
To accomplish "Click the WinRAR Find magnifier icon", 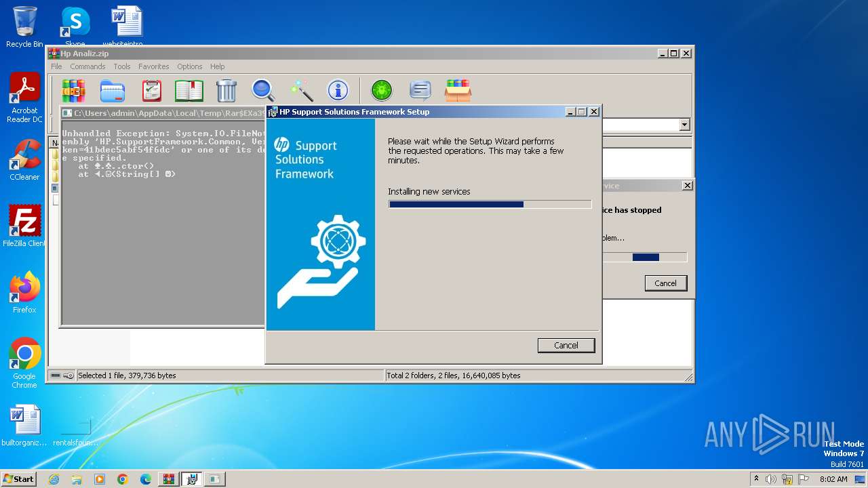I will click(263, 89).
